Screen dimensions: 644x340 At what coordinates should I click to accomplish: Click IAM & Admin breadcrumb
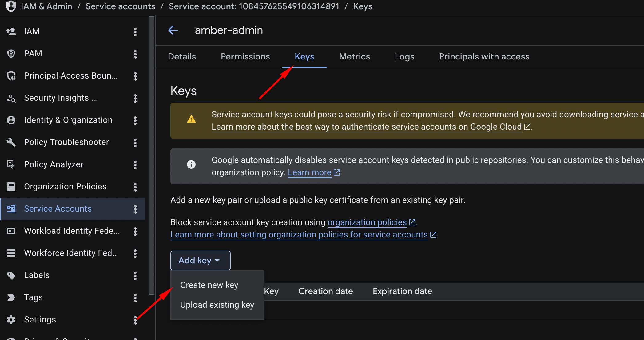pyautogui.click(x=46, y=6)
